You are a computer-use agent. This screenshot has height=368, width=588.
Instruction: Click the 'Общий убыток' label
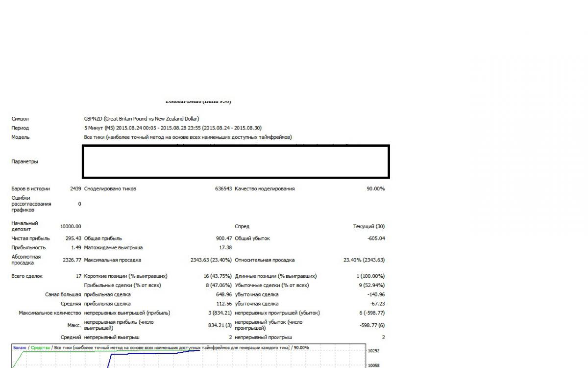click(252, 238)
